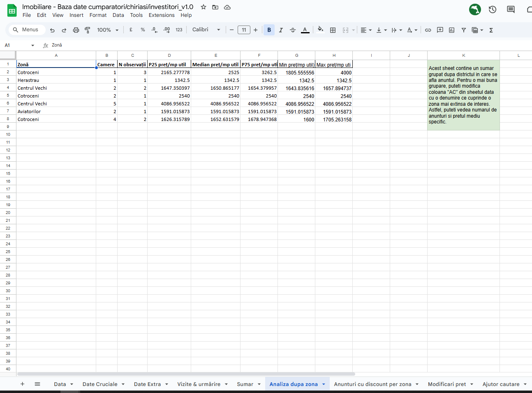Image resolution: width=532 pixels, height=393 pixels.
Task: Insert a link with the chain icon
Action: 428,30
